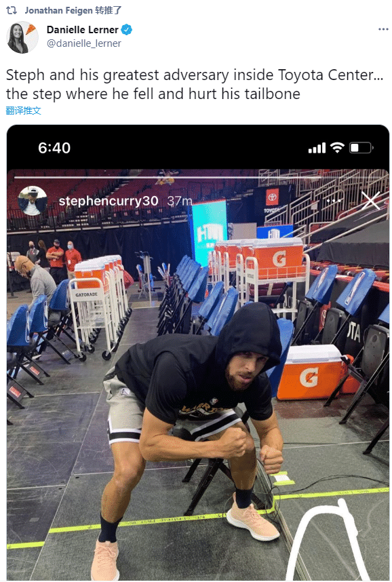This screenshot has height=582, width=392.
Task: Open the story three-dot options menu
Action: coord(334,201)
